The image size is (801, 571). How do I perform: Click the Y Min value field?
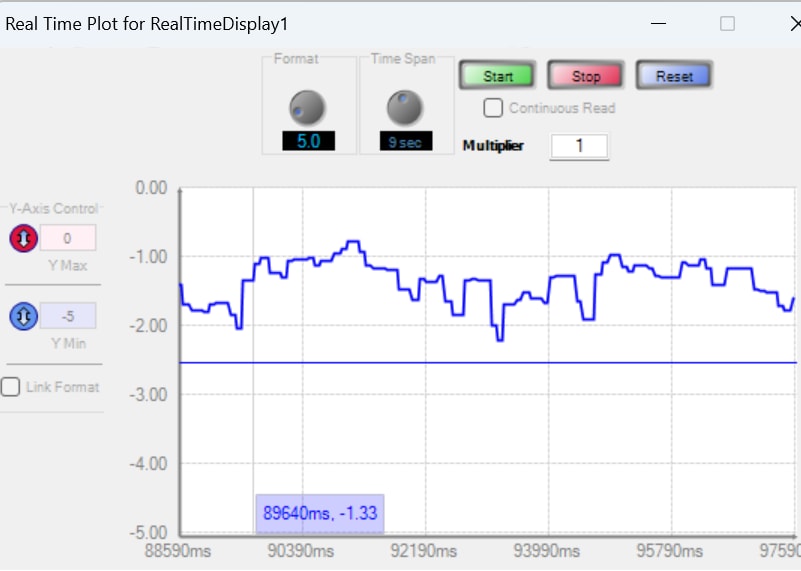tap(67, 316)
